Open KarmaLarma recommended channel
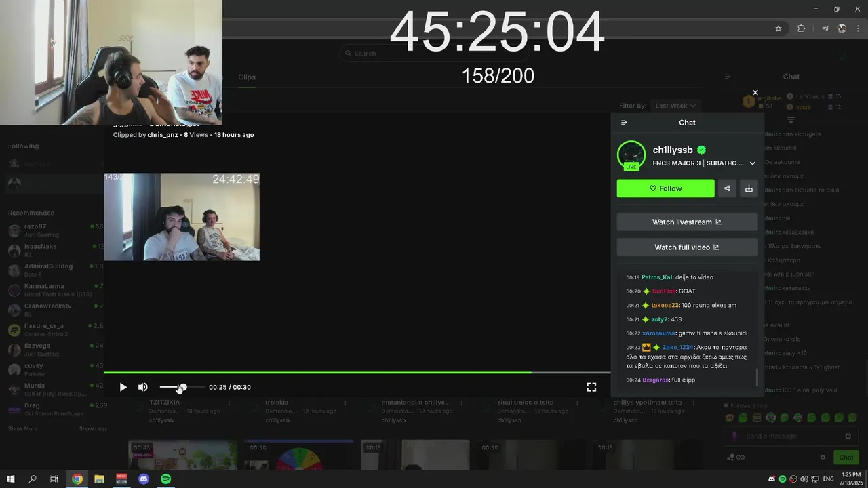The height and width of the screenshot is (488, 868). [54, 289]
